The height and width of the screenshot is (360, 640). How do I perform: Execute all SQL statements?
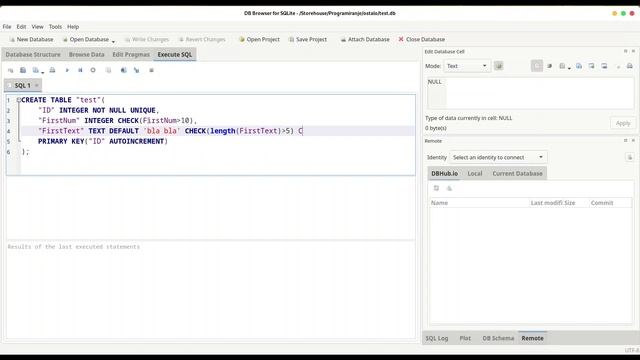[x=67, y=70]
